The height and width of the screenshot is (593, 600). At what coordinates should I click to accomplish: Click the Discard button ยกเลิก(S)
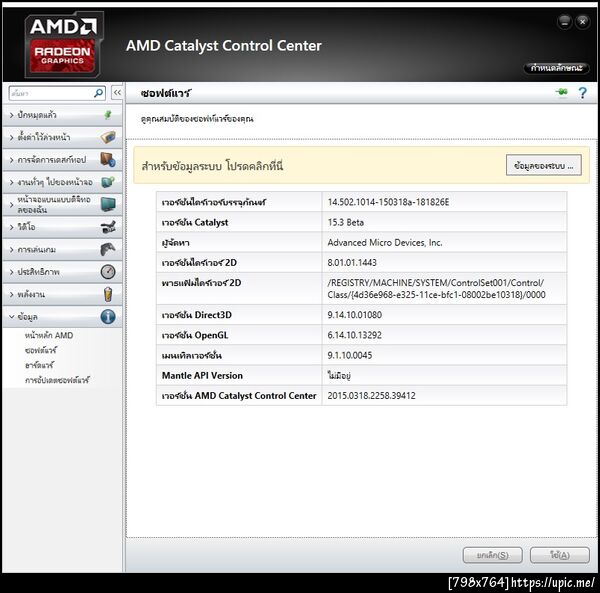(492, 555)
